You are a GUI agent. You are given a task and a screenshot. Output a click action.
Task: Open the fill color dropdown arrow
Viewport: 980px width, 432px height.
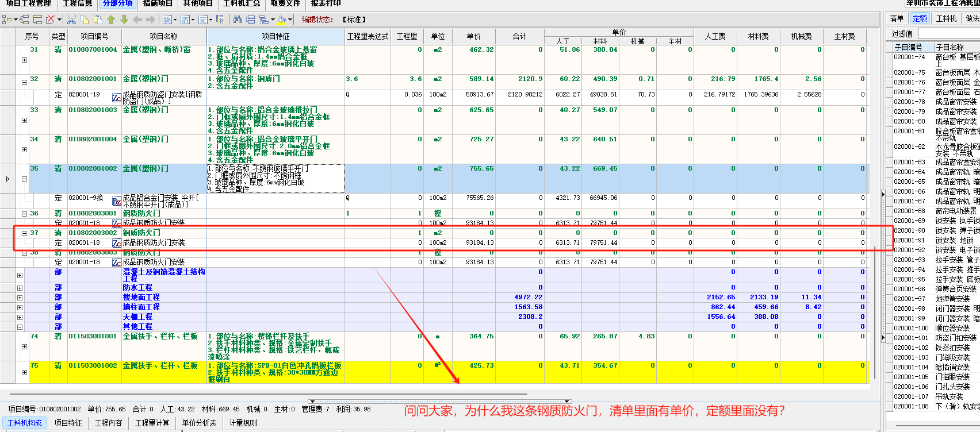click(290, 20)
